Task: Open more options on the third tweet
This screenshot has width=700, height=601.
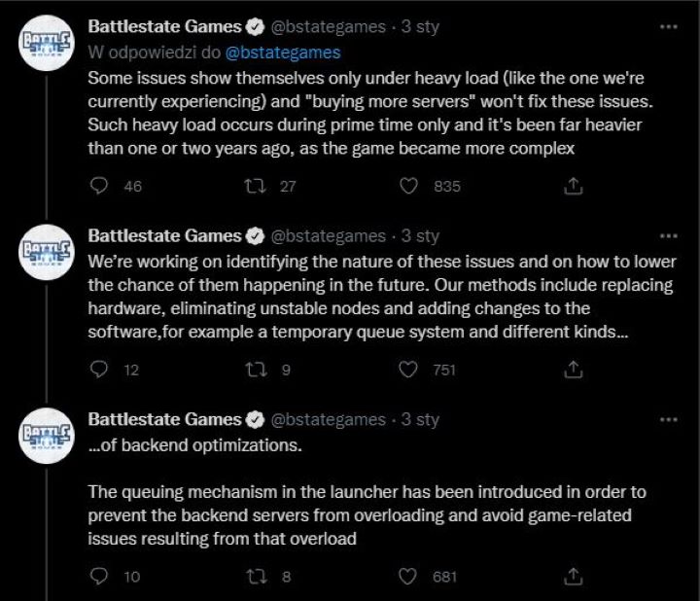Action: [x=668, y=419]
